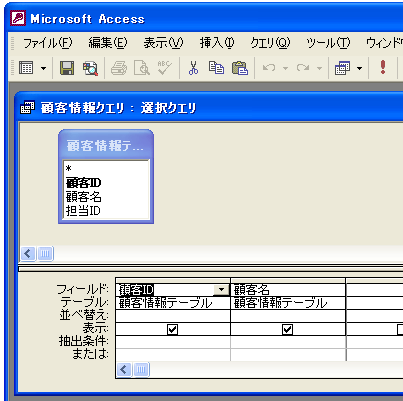Click the 顧客情報テ... table box title
403x401 pixels.
pos(106,146)
